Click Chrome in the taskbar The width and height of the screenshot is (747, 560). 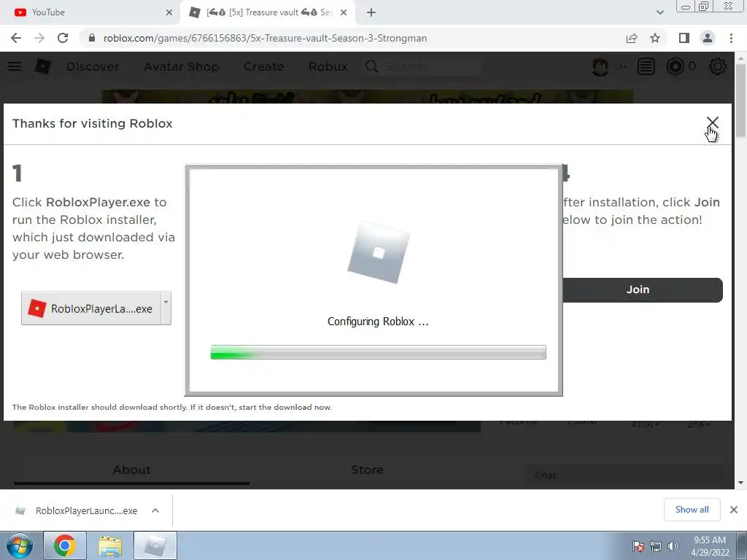click(65, 545)
